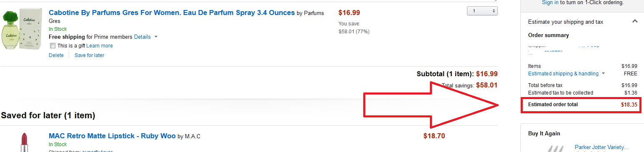Expand Free shipping Details arrow
This screenshot has height=152, width=644.
point(156,37)
